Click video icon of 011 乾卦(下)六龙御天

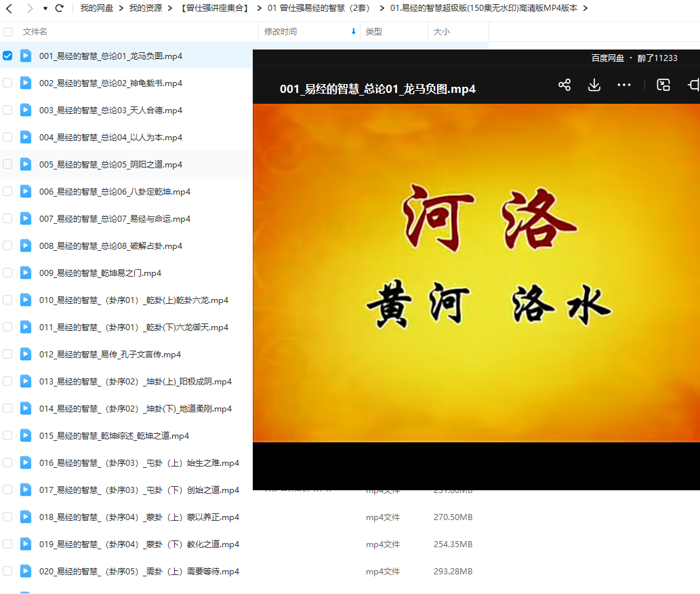26,327
